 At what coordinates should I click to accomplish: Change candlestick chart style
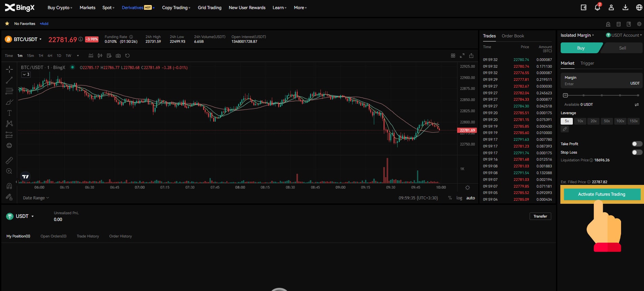[x=100, y=56]
